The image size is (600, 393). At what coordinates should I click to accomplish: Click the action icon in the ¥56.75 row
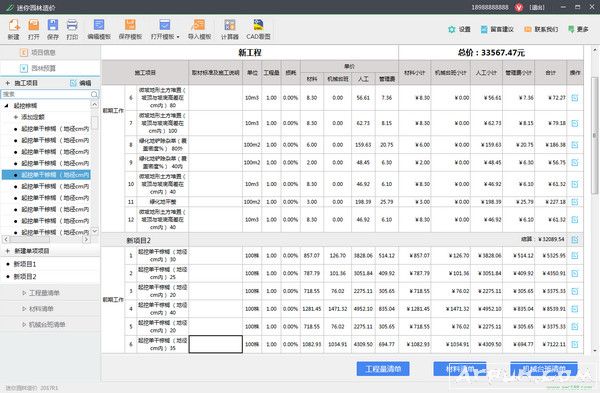[x=575, y=163]
